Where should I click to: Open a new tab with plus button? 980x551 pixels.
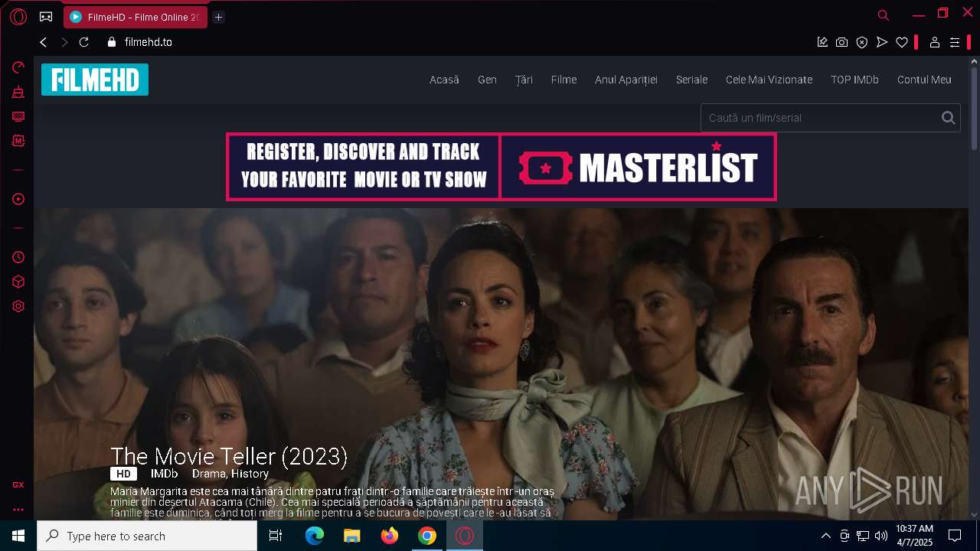point(218,17)
